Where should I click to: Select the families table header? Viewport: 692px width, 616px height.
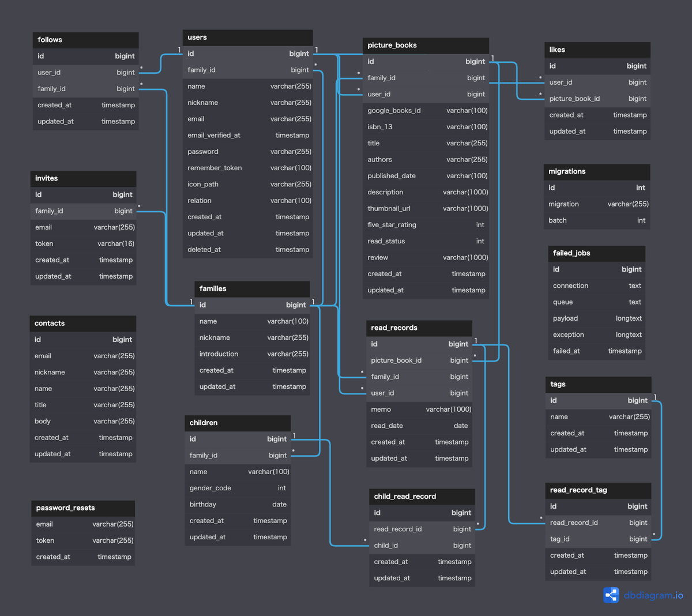[252, 288]
